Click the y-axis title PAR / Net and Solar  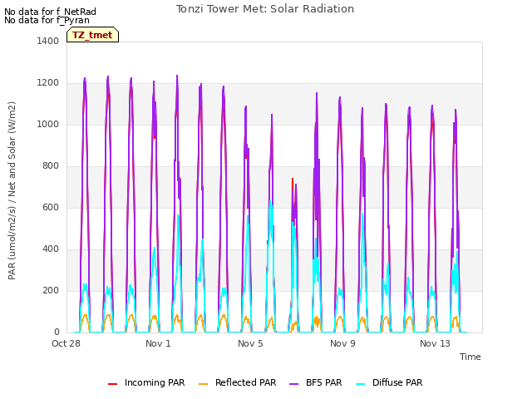pyautogui.click(x=12, y=190)
